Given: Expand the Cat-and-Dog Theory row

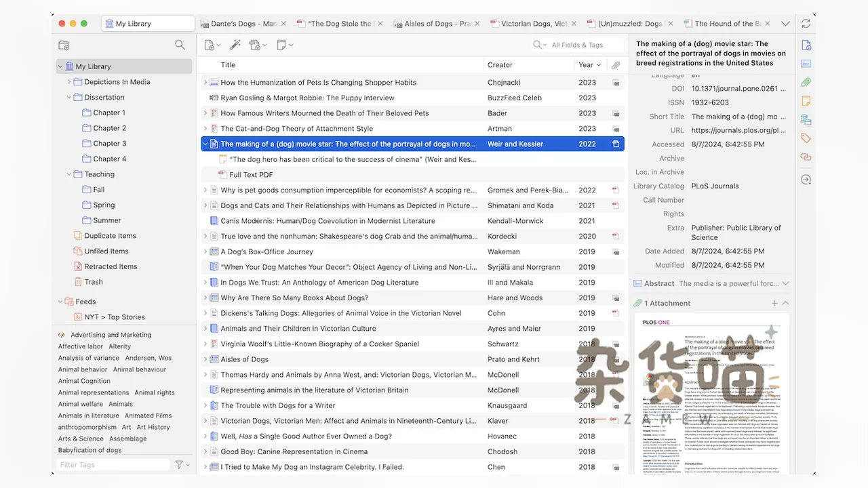Looking at the screenshot, I should click(x=205, y=129).
